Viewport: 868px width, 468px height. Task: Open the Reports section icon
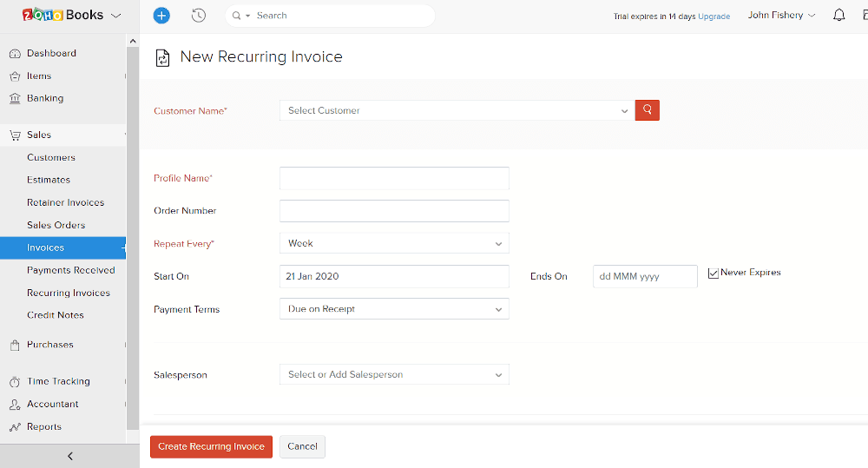tap(15, 427)
